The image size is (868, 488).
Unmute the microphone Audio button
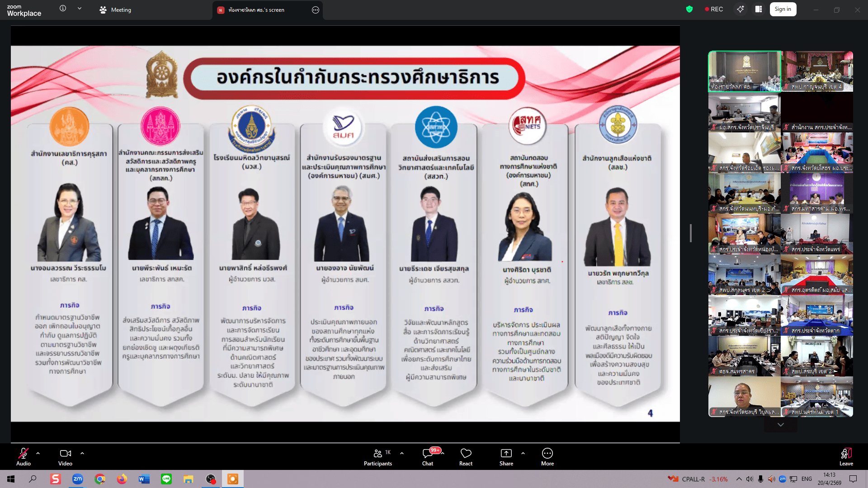click(x=24, y=454)
